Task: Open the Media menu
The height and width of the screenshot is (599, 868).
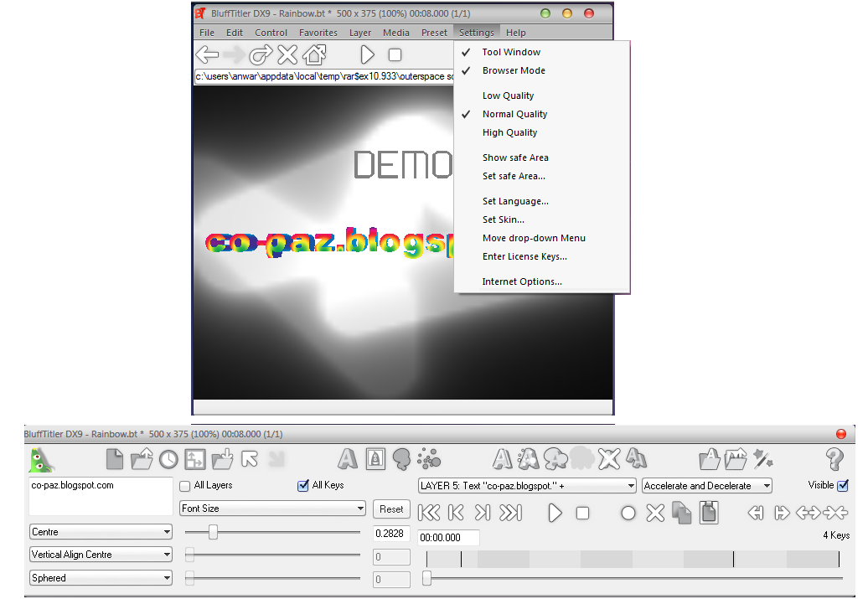Action: click(x=395, y=33)
